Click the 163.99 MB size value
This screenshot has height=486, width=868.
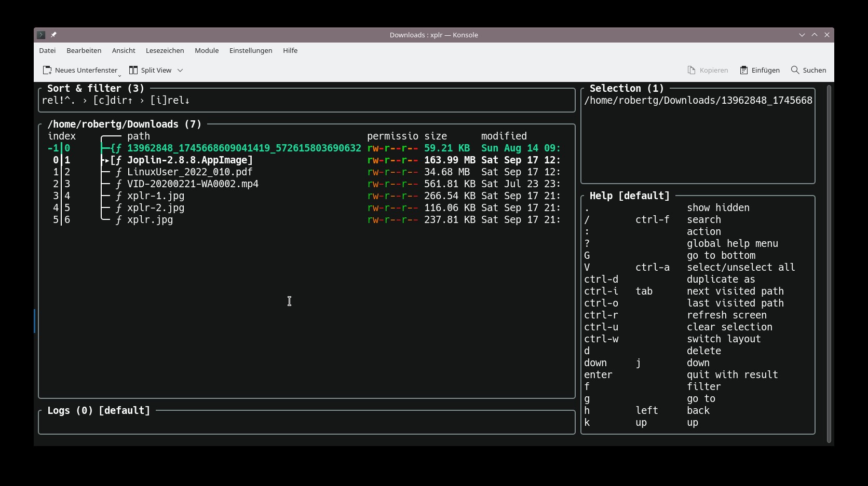tap(450, 160)
